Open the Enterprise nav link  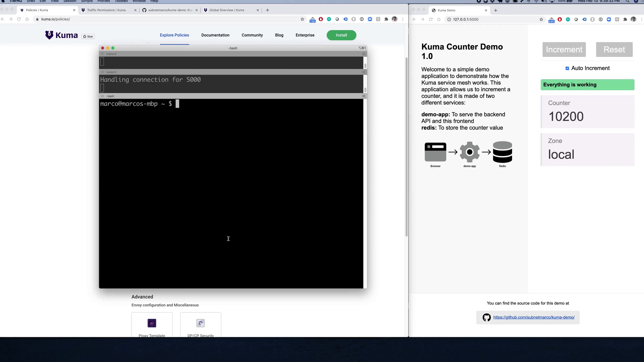pos(305,35)
